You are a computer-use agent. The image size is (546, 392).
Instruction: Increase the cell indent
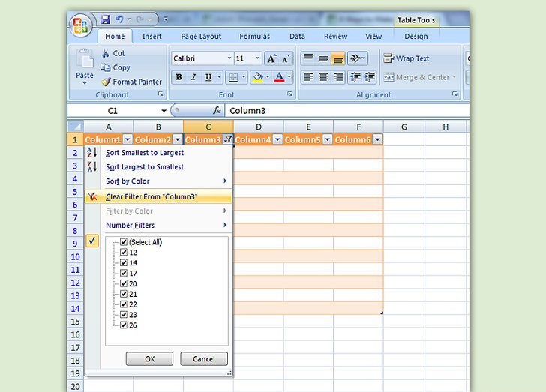(x=370, y=76)
